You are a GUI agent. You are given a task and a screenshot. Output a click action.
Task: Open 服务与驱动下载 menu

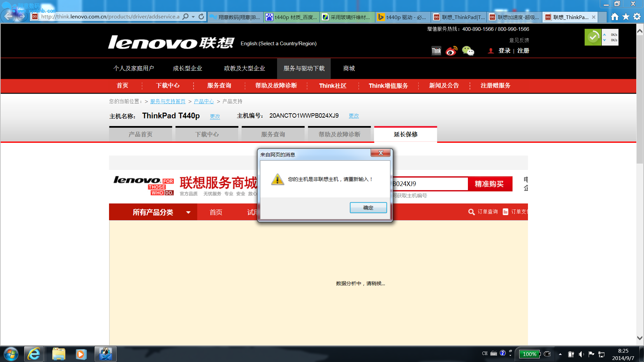coord(304,68)
